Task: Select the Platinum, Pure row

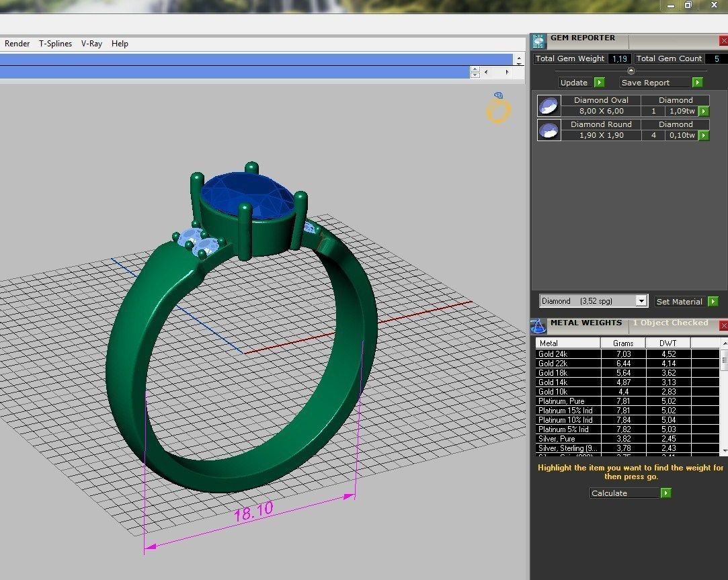Action: tap(627, 401)
